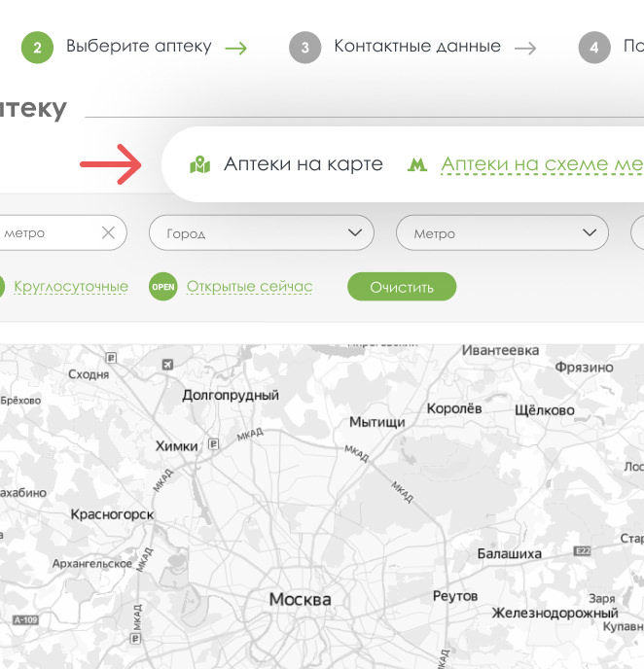Click the map pin icon beside Аптеки на карте

tap(200, 164)
